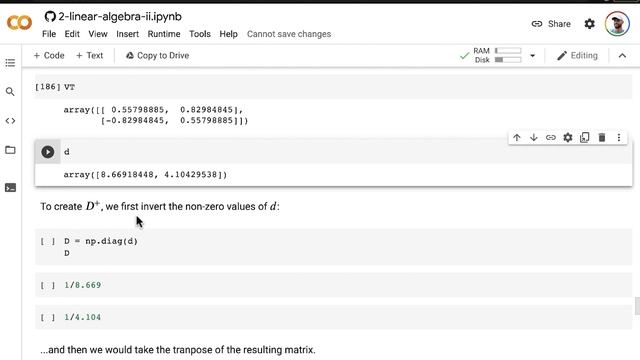
Task: Add a new Code cell
Action: click(x=49, y=56)
